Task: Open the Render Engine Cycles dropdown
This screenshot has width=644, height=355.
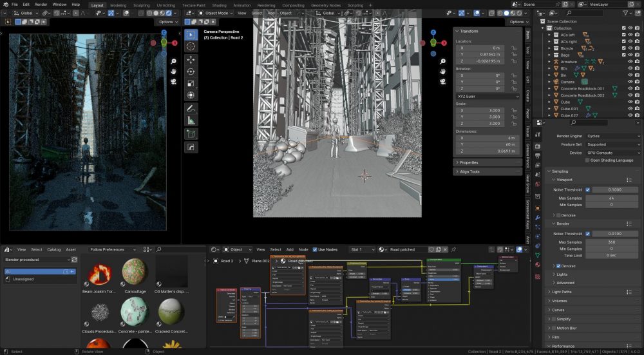Action: click(612, 136)
